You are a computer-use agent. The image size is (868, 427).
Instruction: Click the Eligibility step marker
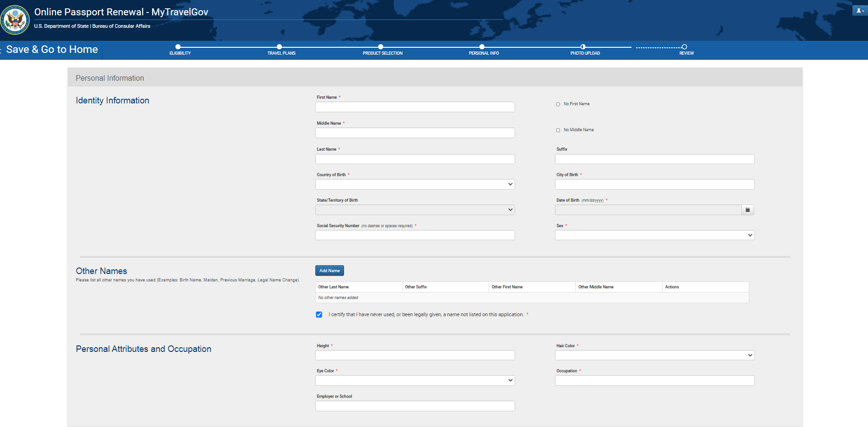pyautogui.click(x=178, y=47)
